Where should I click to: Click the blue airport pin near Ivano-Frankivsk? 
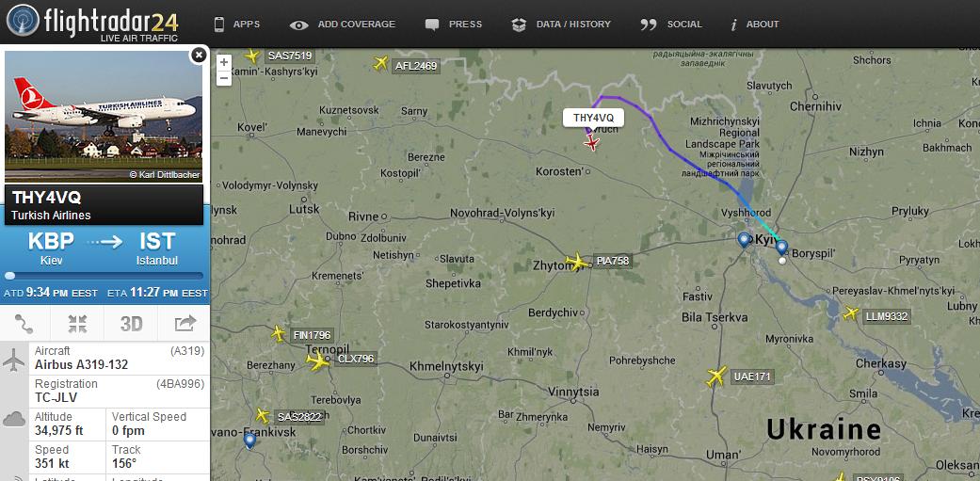coord(249,441)
